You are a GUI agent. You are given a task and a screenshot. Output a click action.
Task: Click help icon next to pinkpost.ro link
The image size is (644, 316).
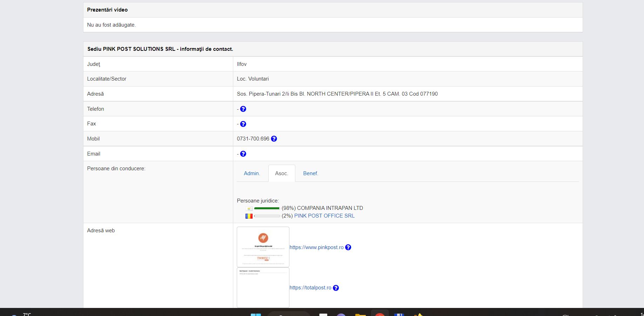[x=348, y=247]
